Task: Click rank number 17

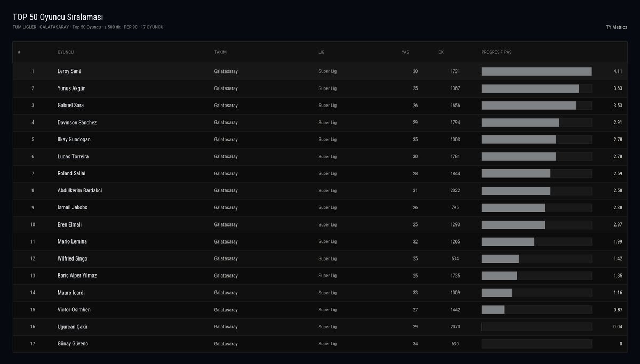Action: 33,344
